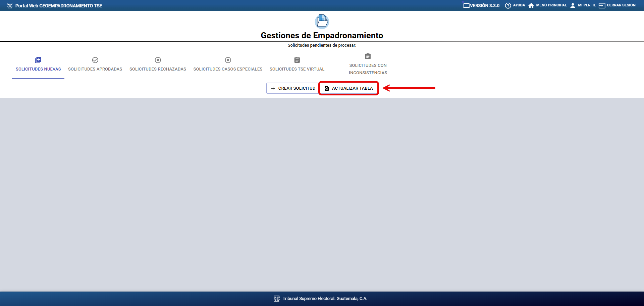
Task: Click the Portal Web GEOEMPADRONAMIENTO TSE title
Action: tap(59, 6)
